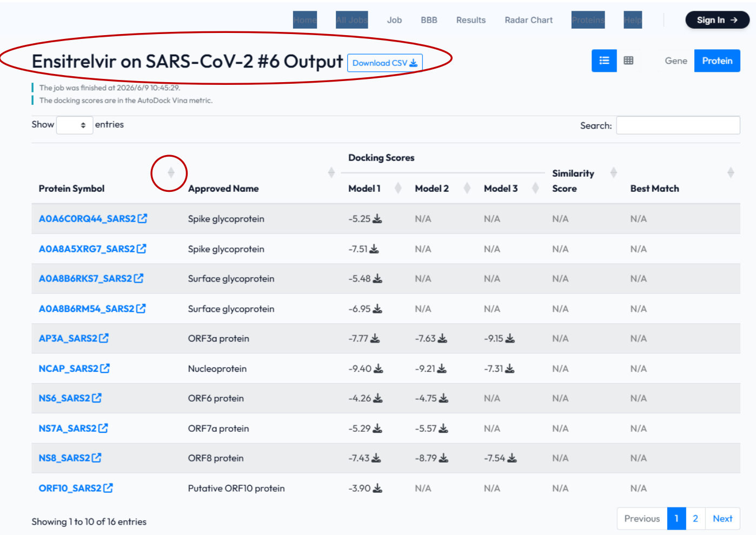
Task: Open the BBB menu item
Action: (x=429, y=20)
